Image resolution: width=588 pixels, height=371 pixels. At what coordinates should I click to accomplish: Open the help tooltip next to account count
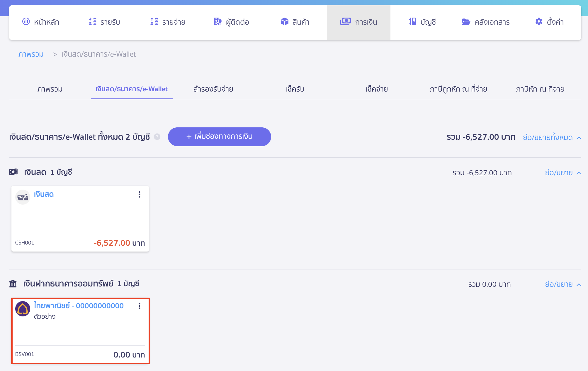click(x=157, y=137)
